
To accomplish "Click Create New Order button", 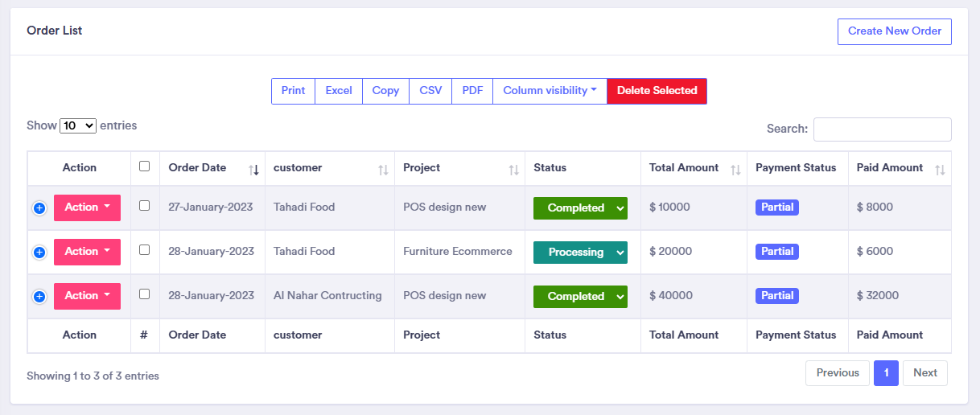I will pyautogui.click(x=894, y=31).
